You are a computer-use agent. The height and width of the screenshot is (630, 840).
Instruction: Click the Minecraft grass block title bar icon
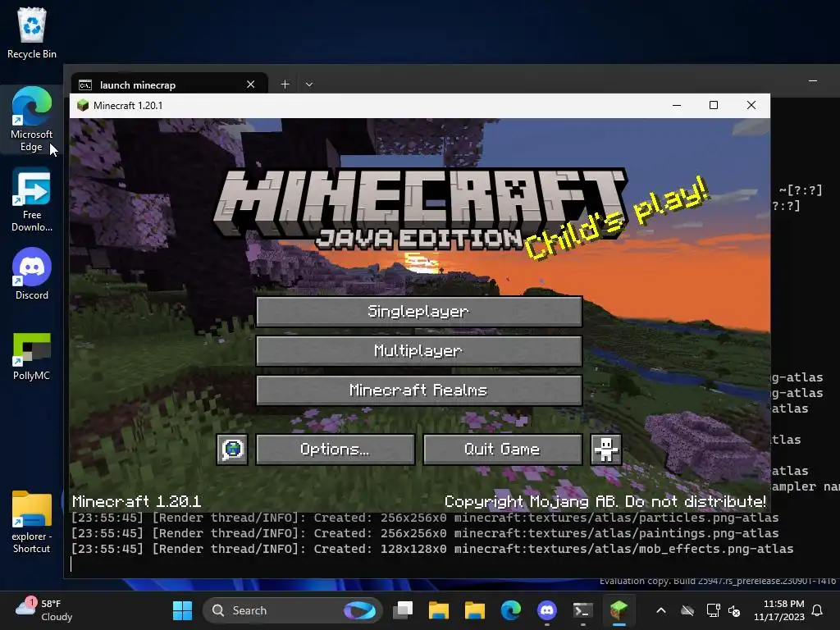tap(83, 106)
